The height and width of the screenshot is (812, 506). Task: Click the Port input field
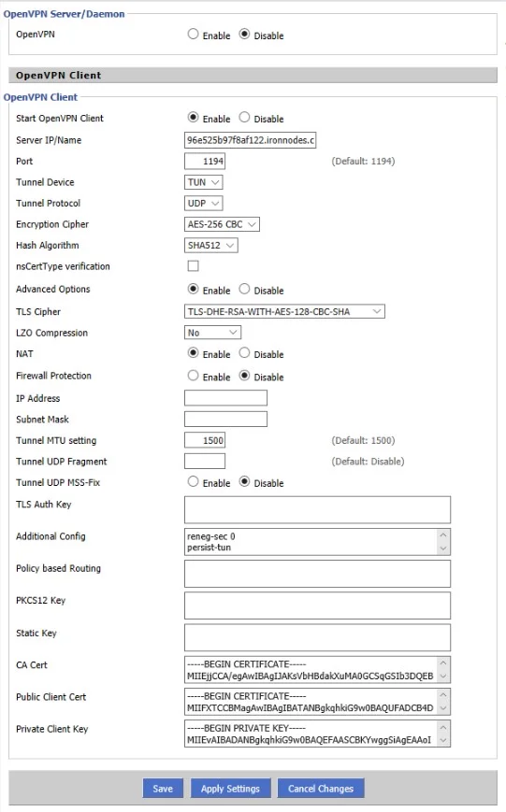(x=205, y=161)
